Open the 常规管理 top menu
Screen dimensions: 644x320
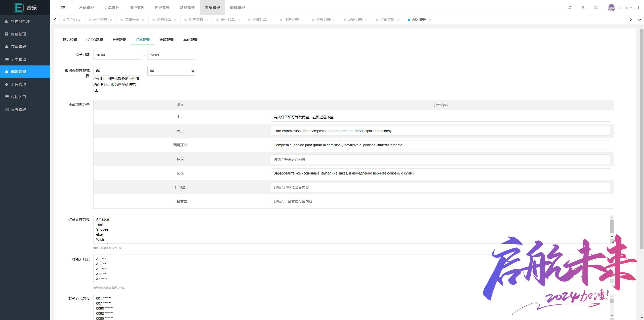click(187, 8)
